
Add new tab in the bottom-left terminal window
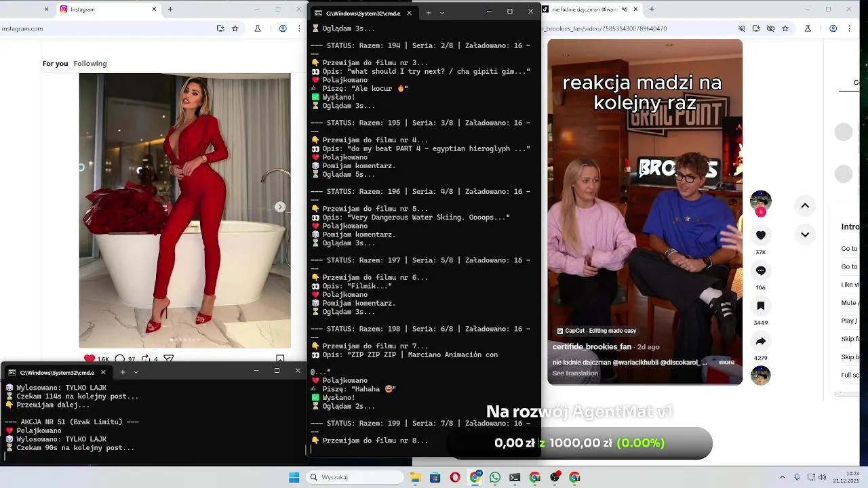[123, 372]
